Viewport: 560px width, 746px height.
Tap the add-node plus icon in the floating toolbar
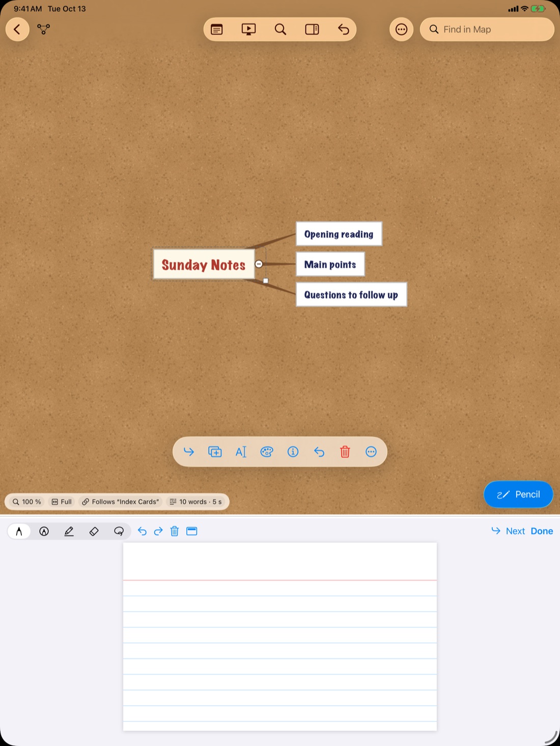(215, 452)
